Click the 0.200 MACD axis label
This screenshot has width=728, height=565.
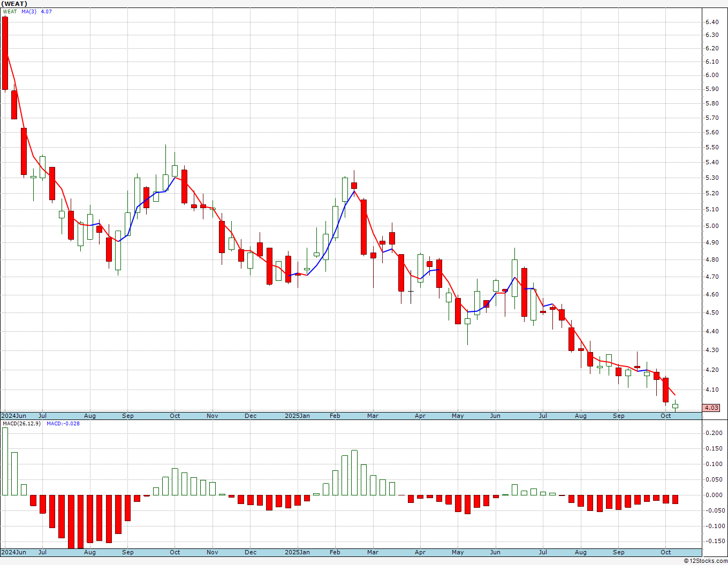tap(714, 433)
